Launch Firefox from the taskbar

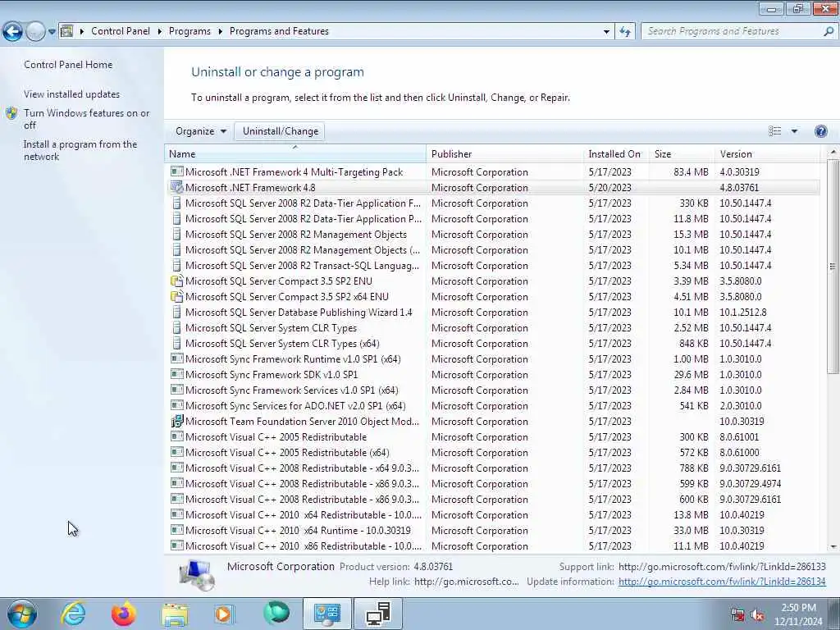pos(123,614)
